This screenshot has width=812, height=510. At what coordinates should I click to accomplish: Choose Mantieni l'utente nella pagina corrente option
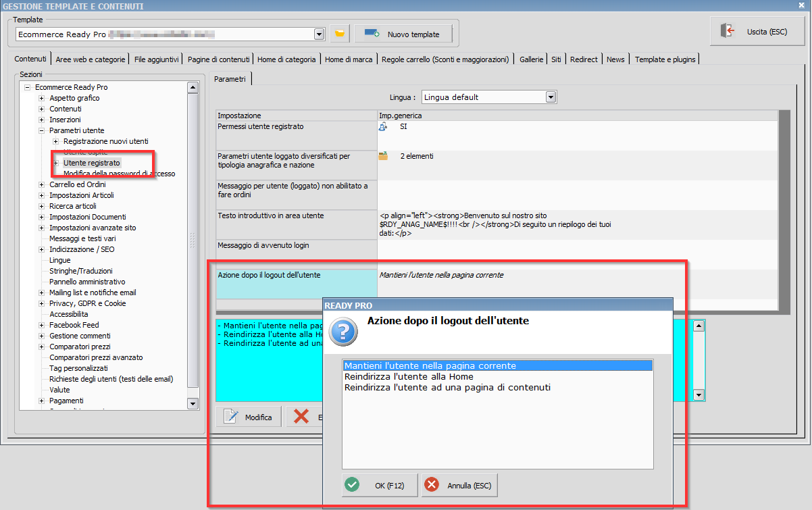pyautogui.click(x=497, y=365)
